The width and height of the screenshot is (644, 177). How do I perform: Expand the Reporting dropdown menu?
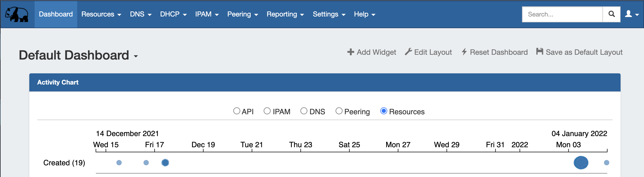coord(285,14)
